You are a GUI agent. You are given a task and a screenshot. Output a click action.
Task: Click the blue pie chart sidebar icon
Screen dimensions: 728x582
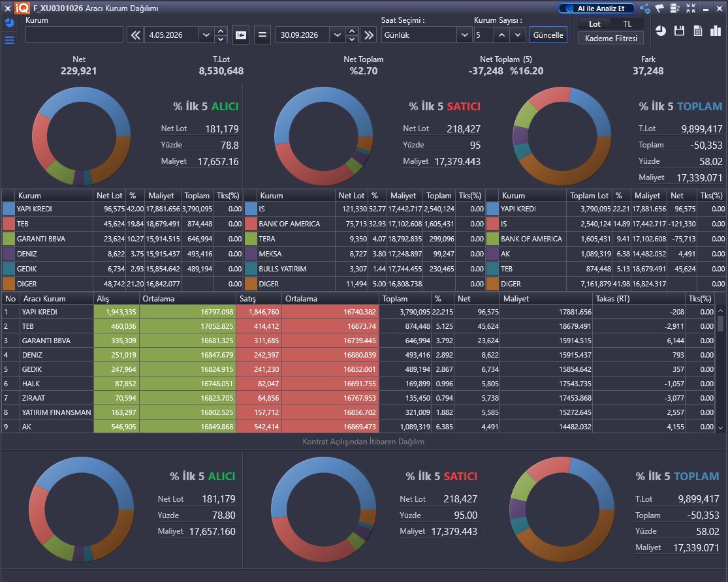pyautogui.click(x=9, y=23)
